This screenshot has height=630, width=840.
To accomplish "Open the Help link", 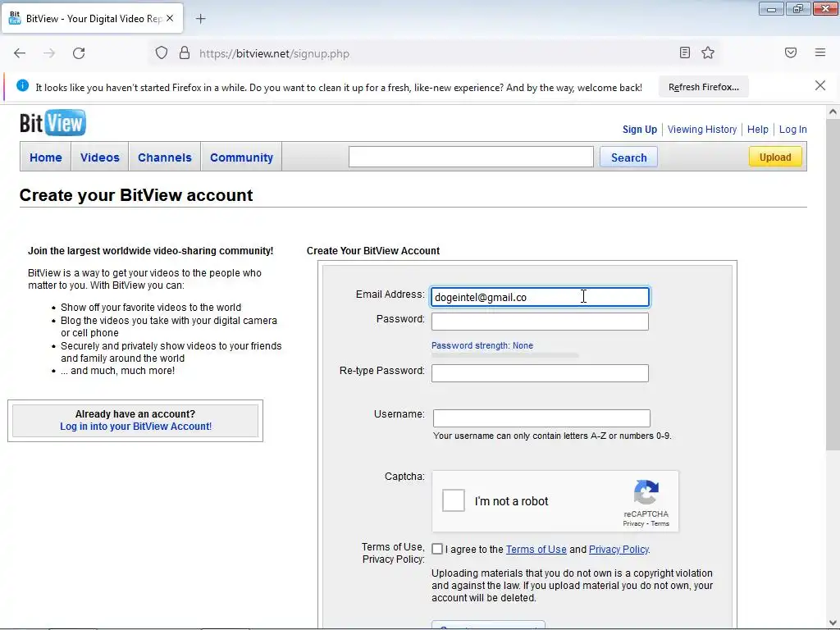I will [x=757, y=129].
